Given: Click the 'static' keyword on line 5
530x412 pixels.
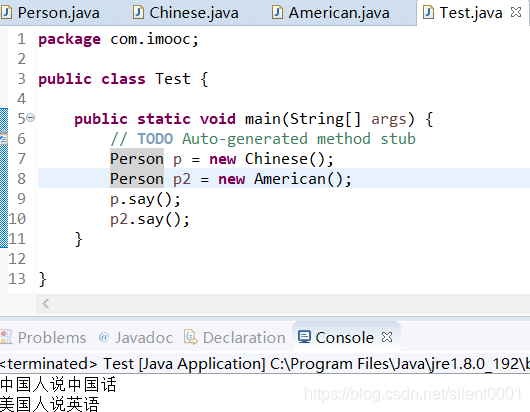Looking at the screenshot, I should click(x=164, y=119).
